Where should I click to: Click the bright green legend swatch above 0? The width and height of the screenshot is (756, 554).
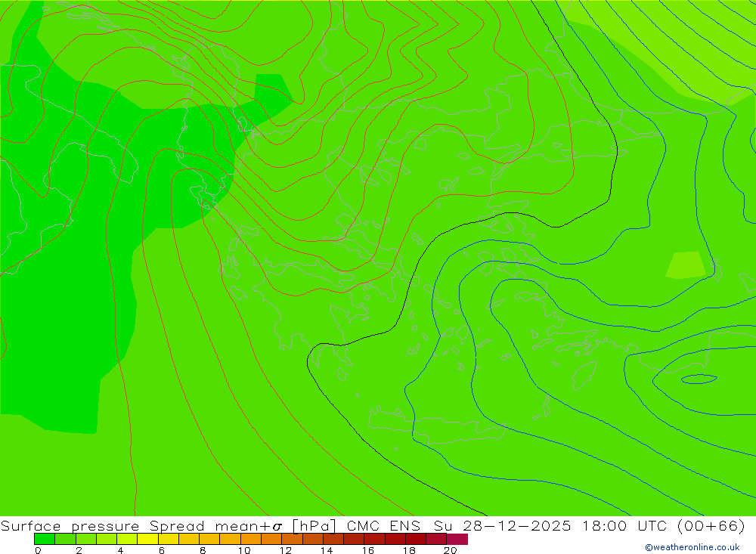tap(45, 539)
